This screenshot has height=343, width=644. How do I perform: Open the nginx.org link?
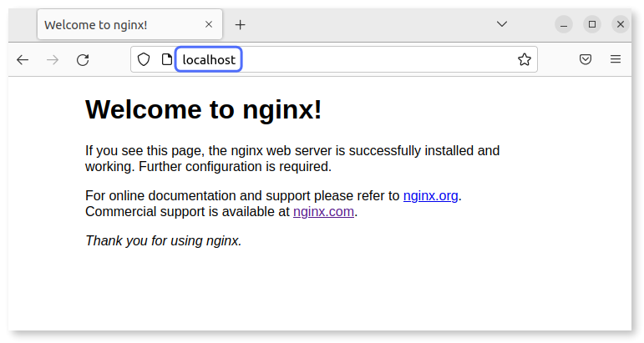(x=430, y=196)
